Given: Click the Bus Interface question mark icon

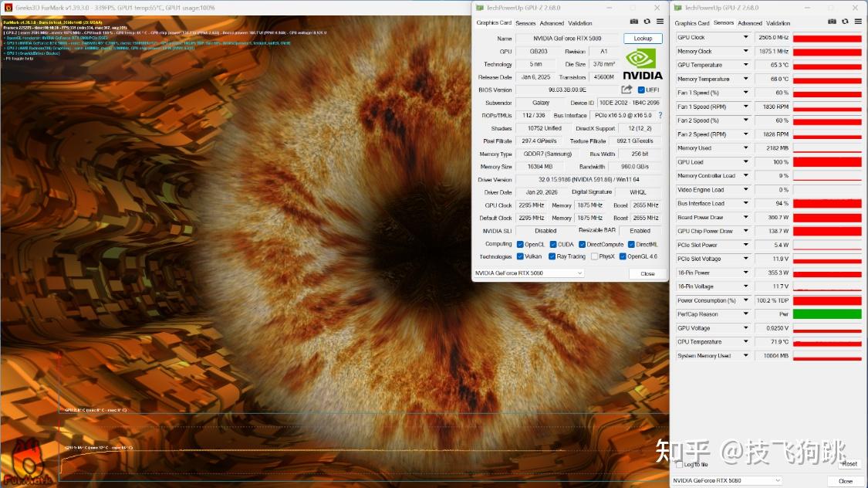Looking at the screenshot, I should 660,115.
